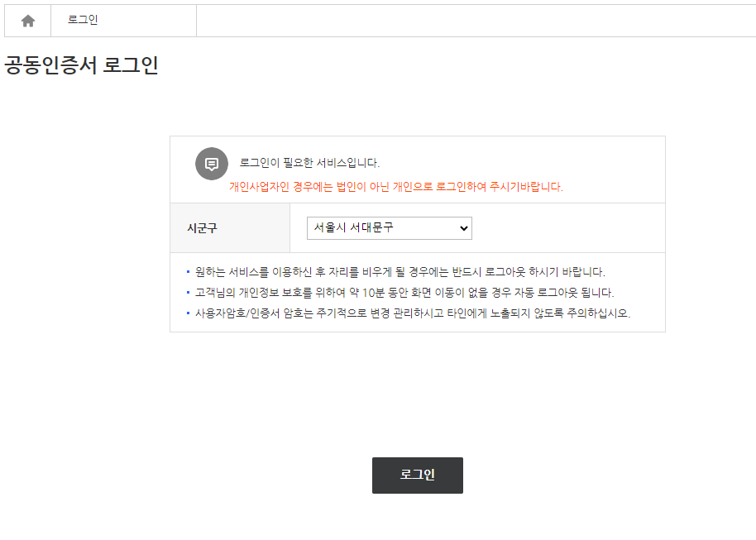Expand the dropdown chevron next to 서울시 서대문구
The height and width of the screenshot is (540, 756).
tap(464, 228)
